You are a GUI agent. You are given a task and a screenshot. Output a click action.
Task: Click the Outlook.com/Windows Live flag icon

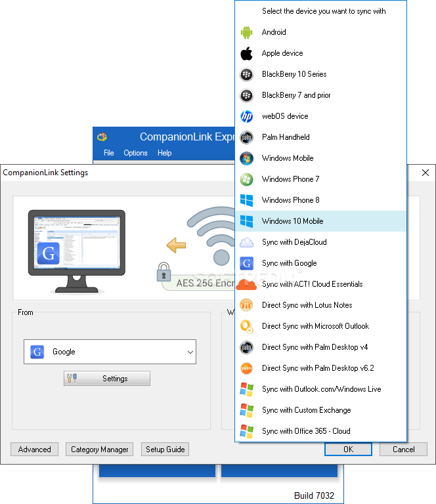pos(247,389)
